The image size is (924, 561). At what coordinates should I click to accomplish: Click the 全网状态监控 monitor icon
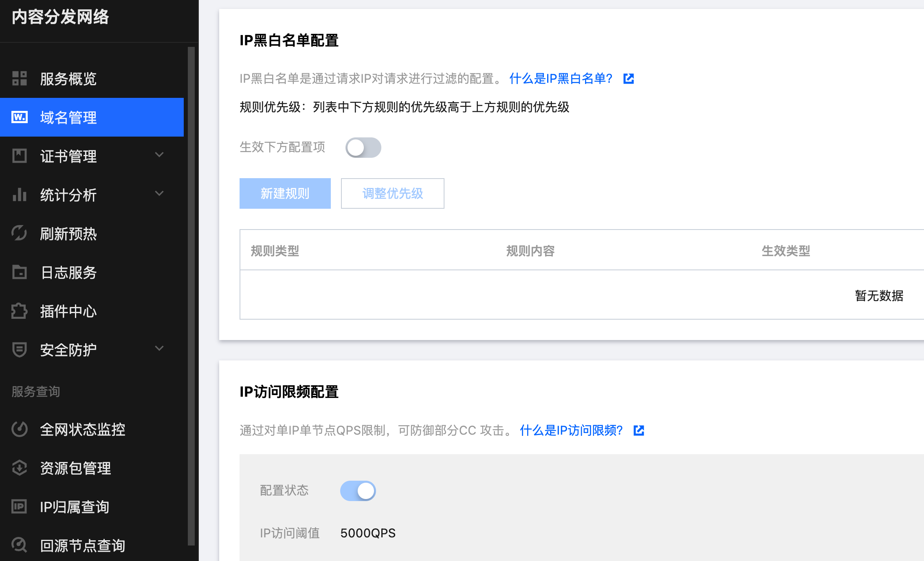[x=19, y=429]
